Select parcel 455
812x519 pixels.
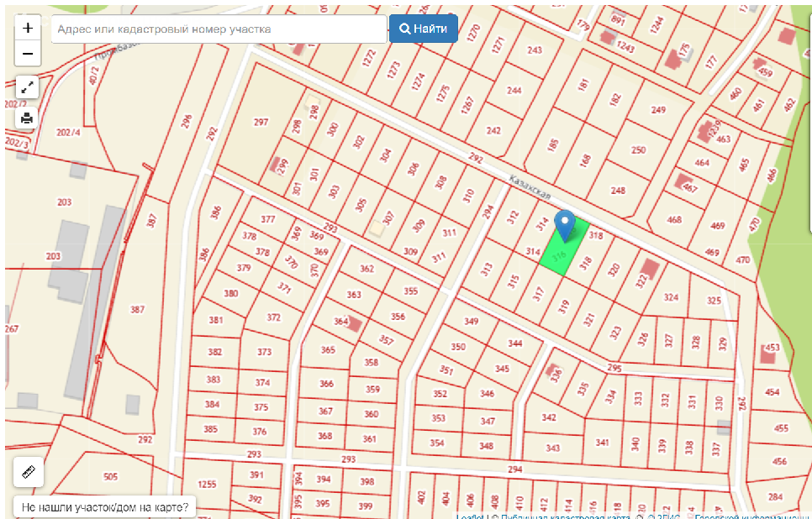click(780, 428)
